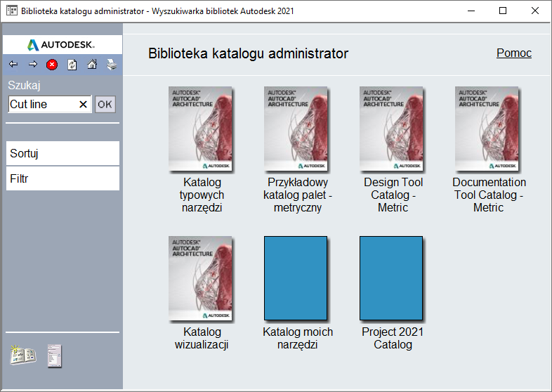
Task: Click 'Documentation Tool Catalog - Metric' label
Action: point(489,195)
